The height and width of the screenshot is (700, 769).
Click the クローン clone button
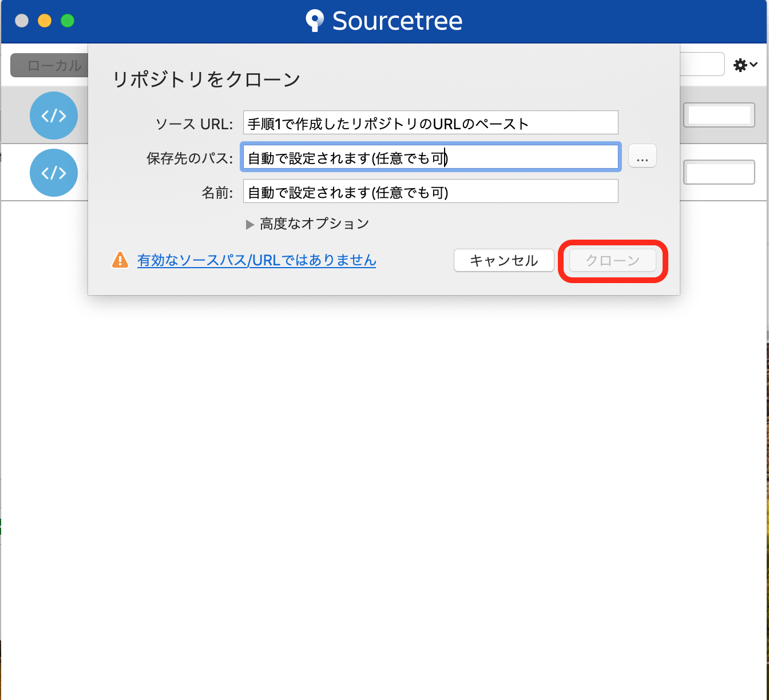click(x=612, y=261)
